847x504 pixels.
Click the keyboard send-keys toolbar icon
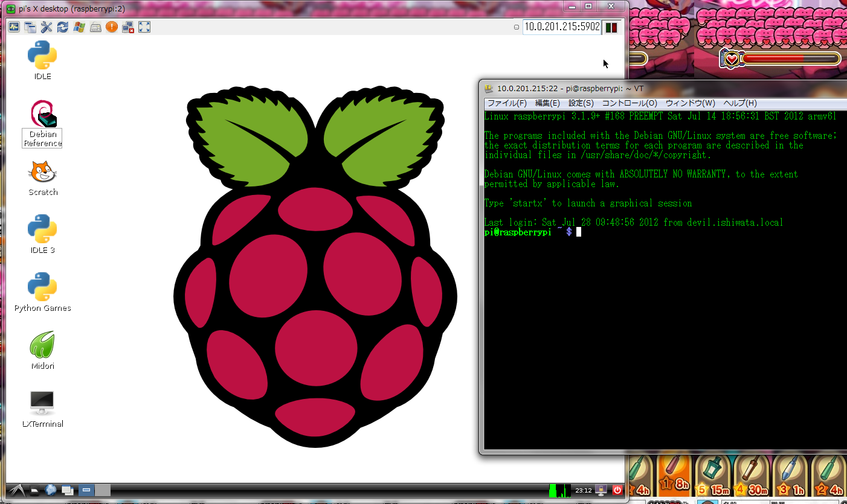point(95,27)
